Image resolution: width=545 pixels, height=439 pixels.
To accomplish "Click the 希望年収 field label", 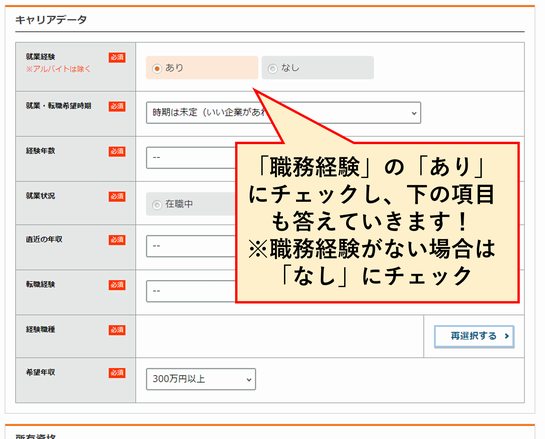I will click(40, 372).
